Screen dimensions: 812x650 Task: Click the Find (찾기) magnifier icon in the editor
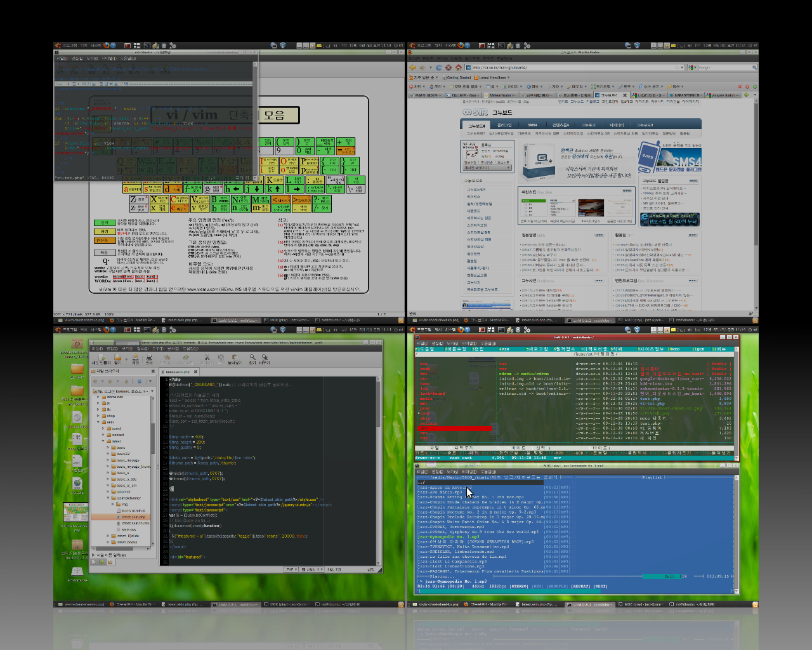(252, 357)
